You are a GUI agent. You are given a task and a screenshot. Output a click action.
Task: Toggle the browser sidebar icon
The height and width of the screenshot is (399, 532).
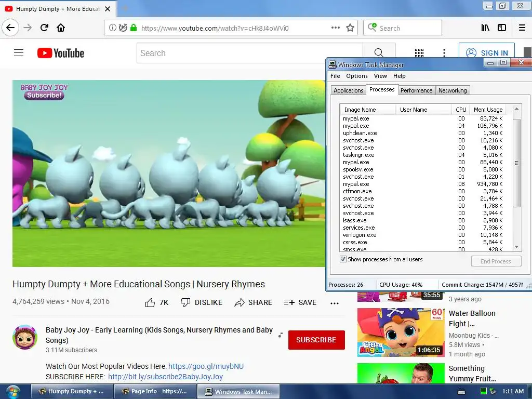pos(502,28)
